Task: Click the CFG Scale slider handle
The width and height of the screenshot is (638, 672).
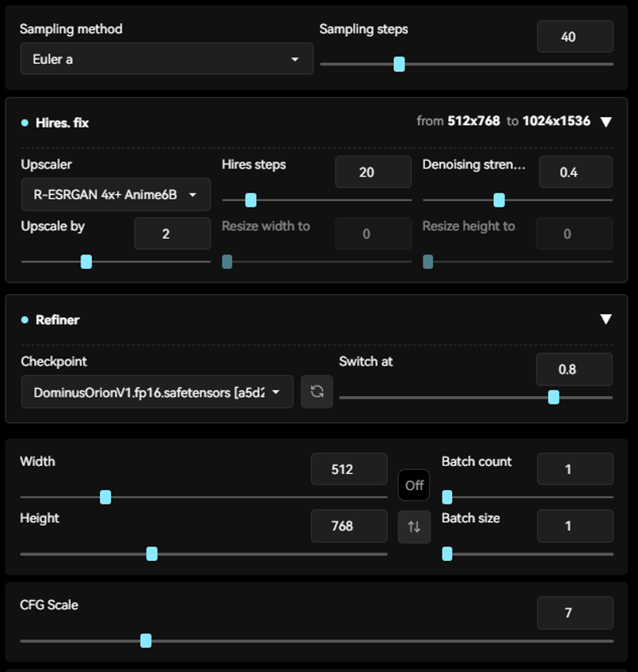Action: pyautogui.click(x=145, y=640)
